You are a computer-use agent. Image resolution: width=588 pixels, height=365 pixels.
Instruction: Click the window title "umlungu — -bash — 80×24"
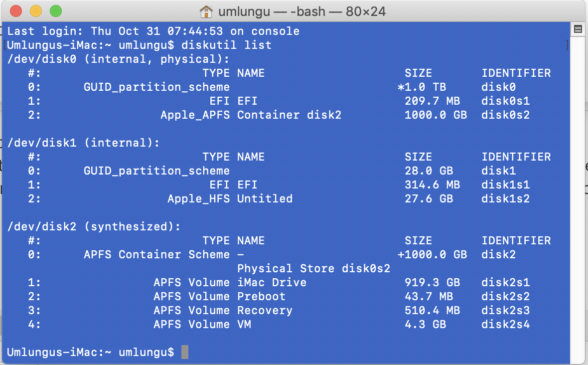tap(301, 11)
